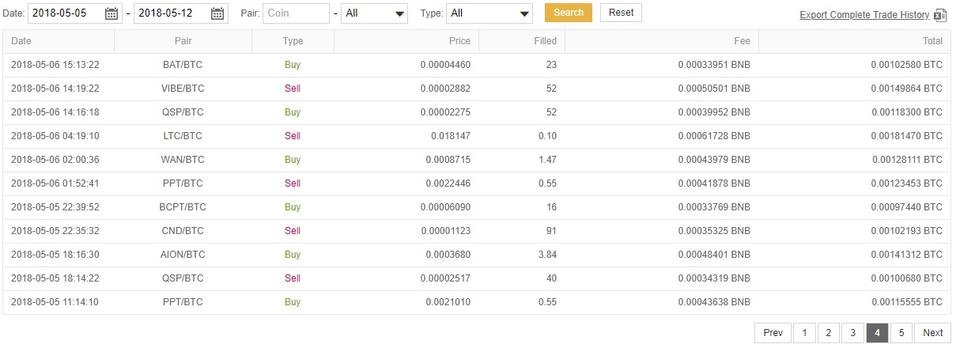Click the filled amount 1.47
This screenshot has width=960, height=363.
(x=547, y=160)
